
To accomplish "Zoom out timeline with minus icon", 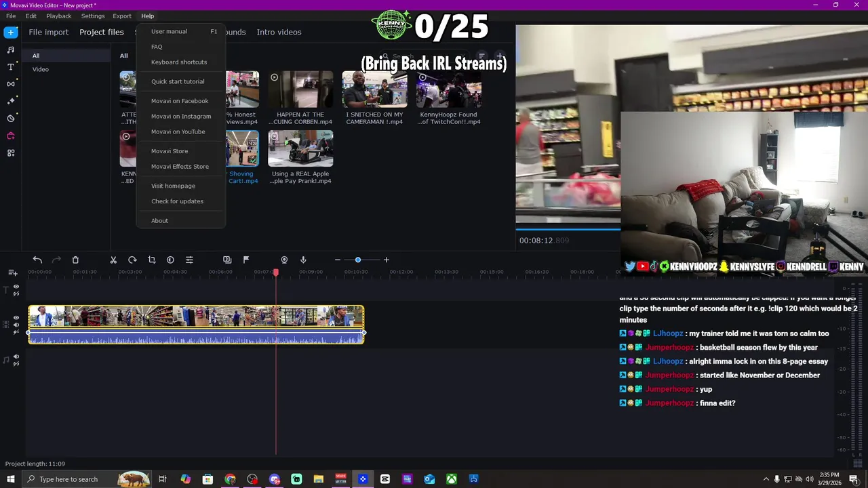I will (x=338, y=260).
